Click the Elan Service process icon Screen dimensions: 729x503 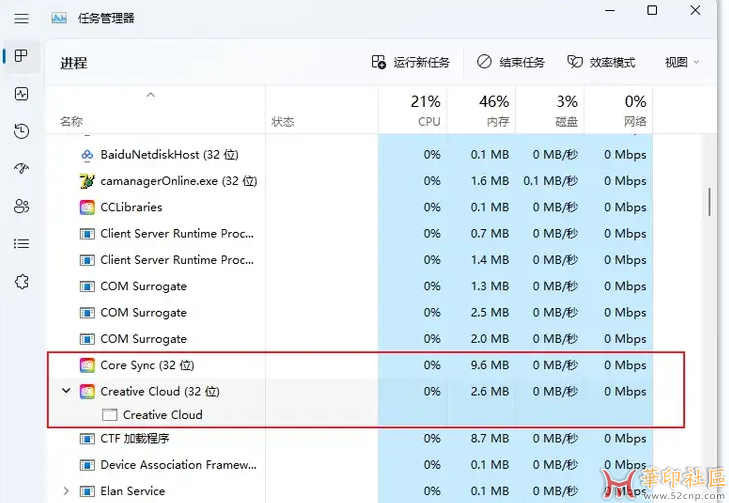click(x=87, y=491)
